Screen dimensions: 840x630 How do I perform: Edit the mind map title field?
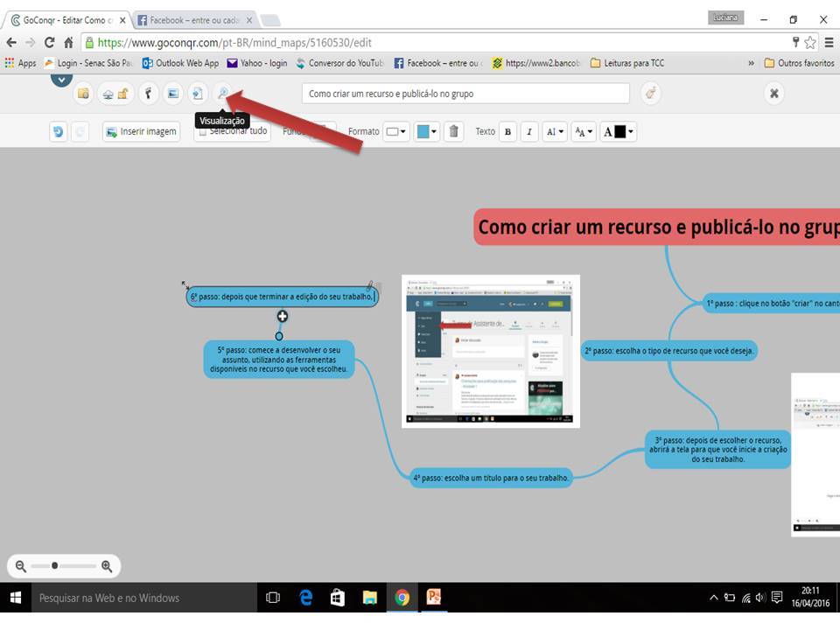click(x=465, y=94)
